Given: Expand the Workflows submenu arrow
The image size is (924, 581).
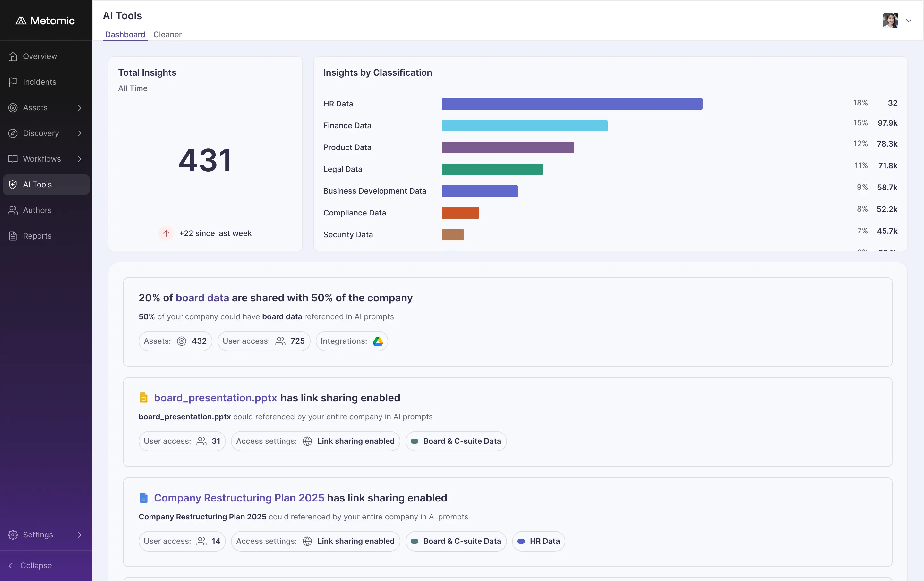Looking at the screenshot, I should [x=80, y=159].
